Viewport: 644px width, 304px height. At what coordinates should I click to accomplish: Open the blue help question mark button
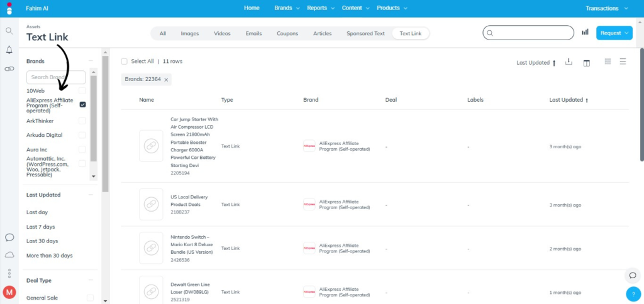633,294
